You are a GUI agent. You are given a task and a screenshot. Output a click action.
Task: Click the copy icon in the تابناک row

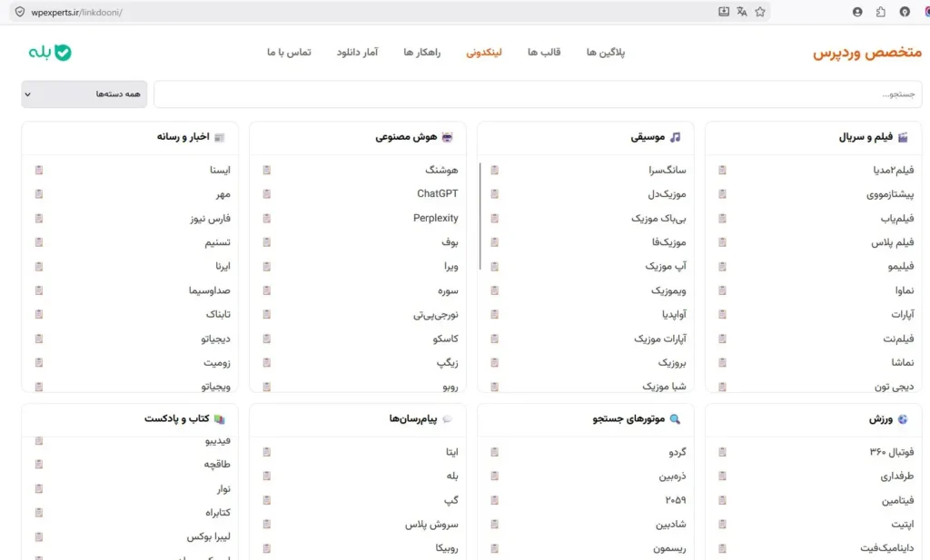click(x=39, y=314)
